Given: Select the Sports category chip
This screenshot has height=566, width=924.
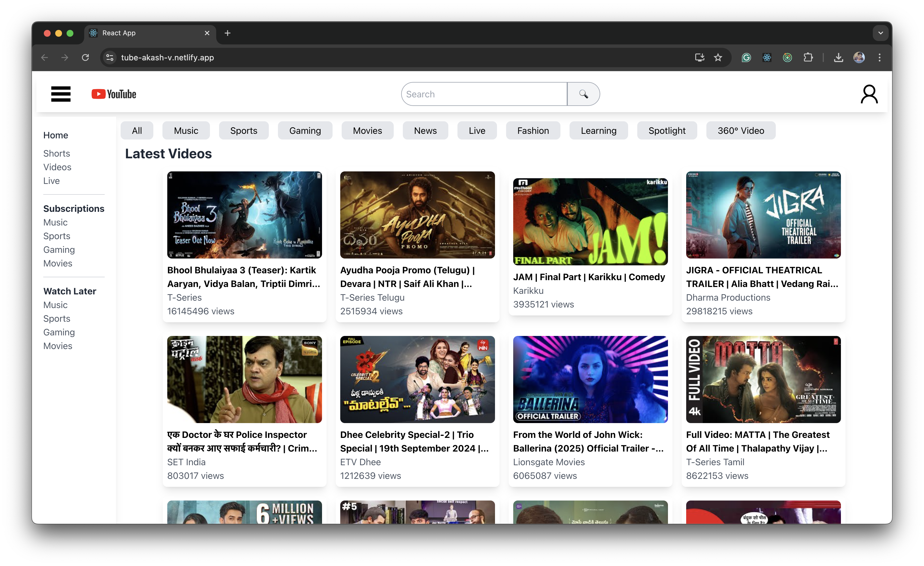Looking at the screenshot, I should [244, 131].
